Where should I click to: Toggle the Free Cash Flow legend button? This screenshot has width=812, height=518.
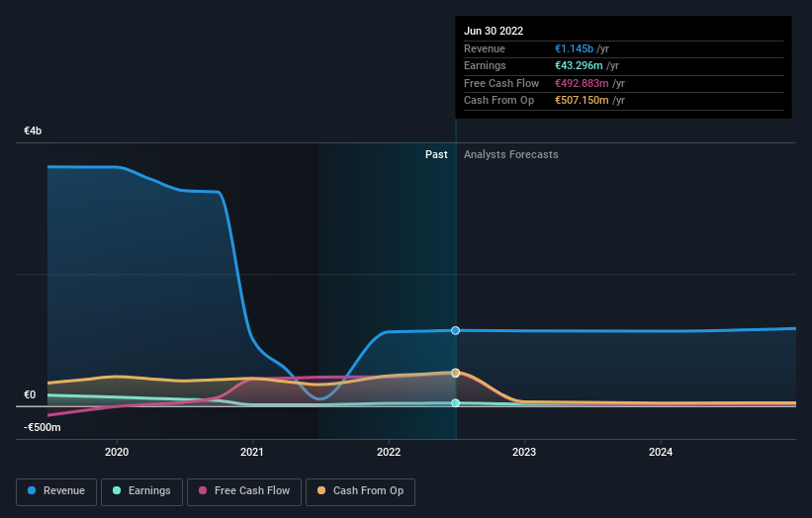244,491
